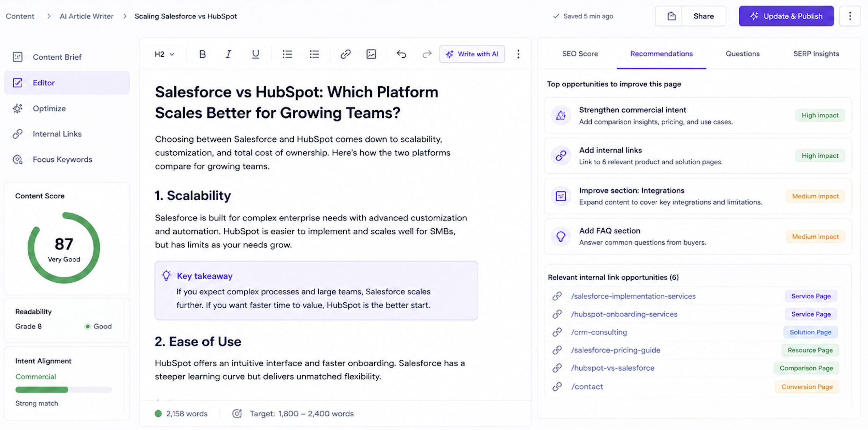Click High impact badge on commercial intent
Screen dimensions: 868x430
[x=820, y=115]
